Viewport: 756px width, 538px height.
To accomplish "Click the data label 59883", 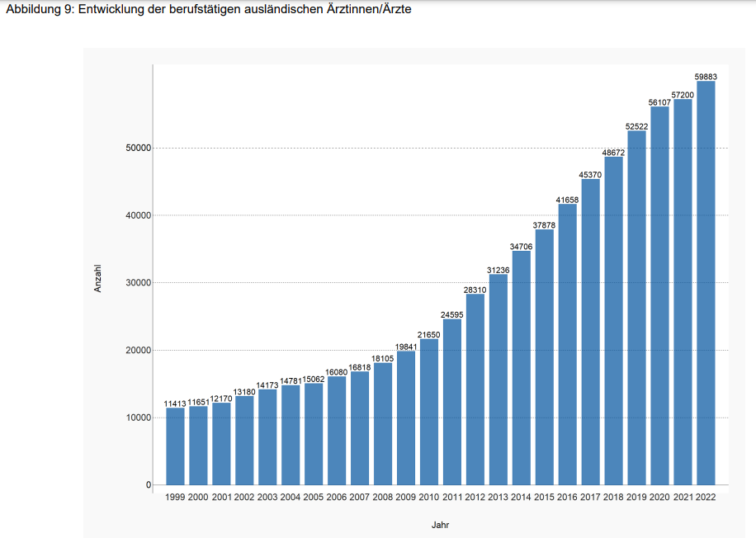I will click(x=705, y=77).
